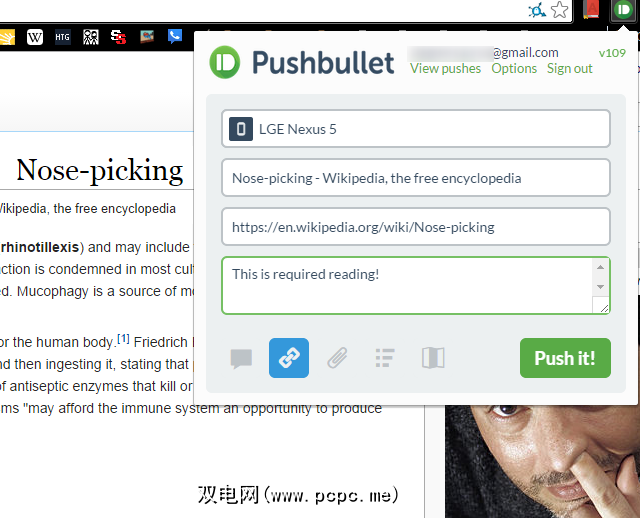Open the LGE Nexus 5 device selector

416,129
